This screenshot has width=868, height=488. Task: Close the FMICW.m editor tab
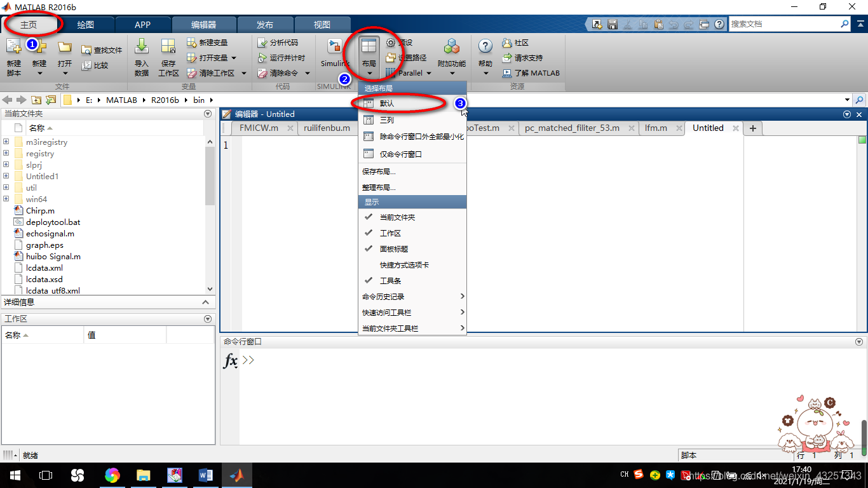coord(289,128)
